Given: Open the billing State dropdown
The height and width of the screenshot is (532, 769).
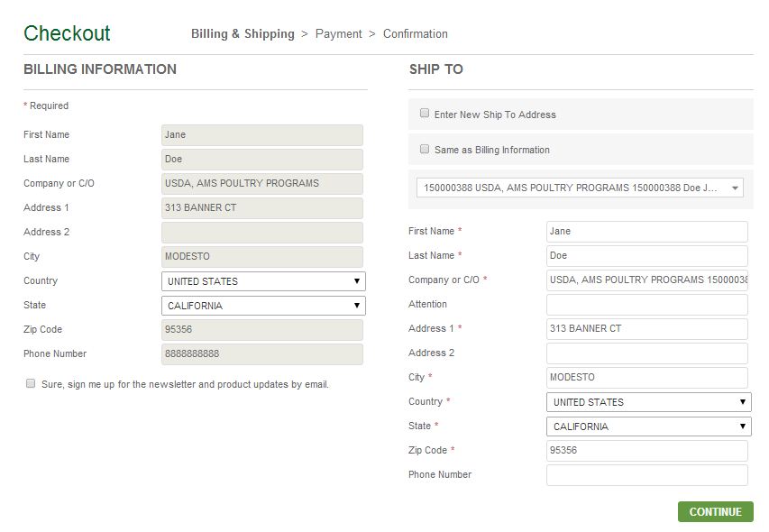Looking at the screenshot, I should point(263,306).
